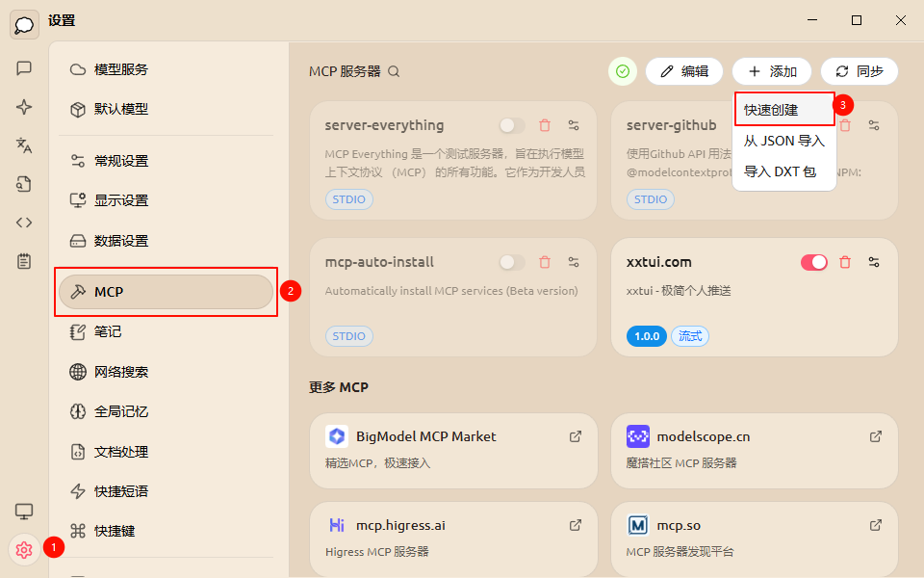Open xxtui.com server settings sliders icon
The width and height of the screenshot is (924, 578).
point(874,261)
